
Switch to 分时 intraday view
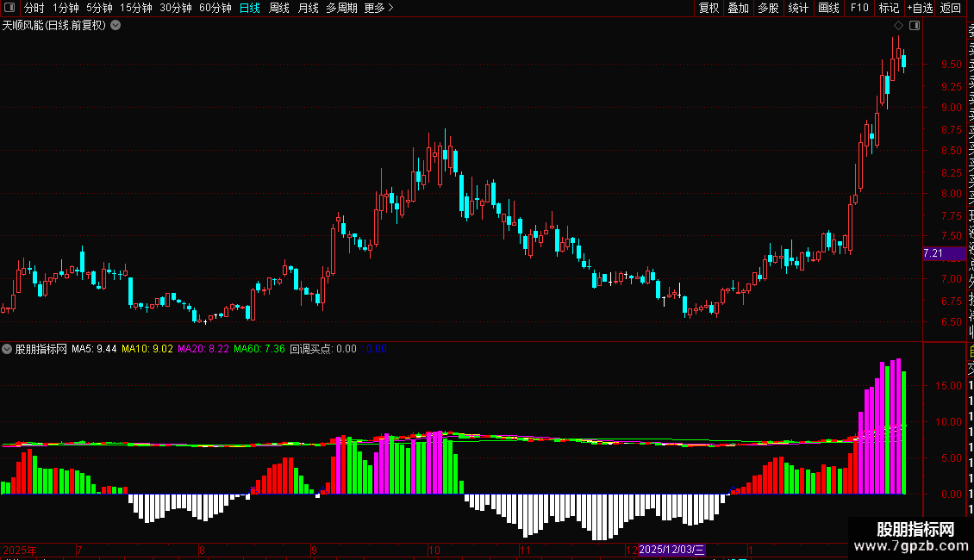tap(34, 8)
